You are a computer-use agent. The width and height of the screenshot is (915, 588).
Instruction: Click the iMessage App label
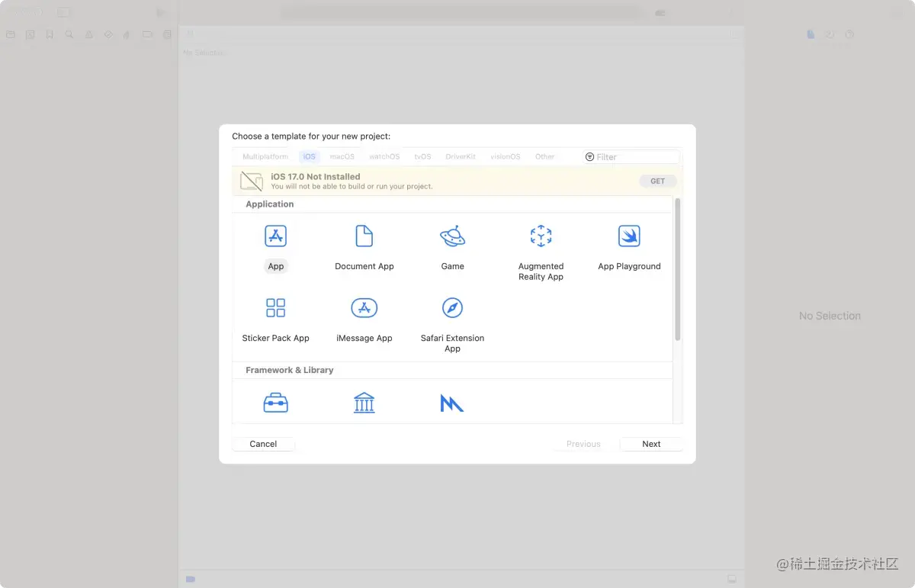pyautogui.click(x=364, y=338)
